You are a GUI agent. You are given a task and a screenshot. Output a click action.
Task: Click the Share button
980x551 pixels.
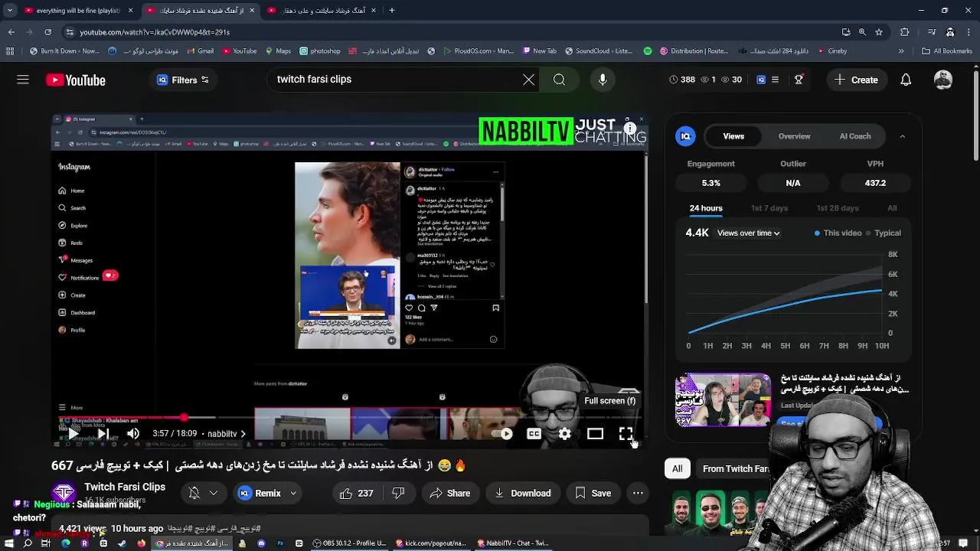tap(450, 494)
